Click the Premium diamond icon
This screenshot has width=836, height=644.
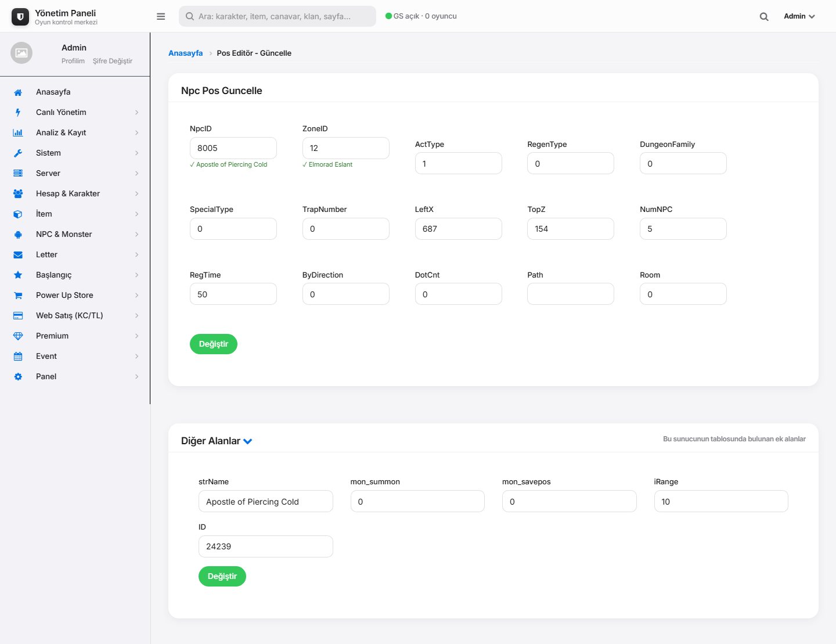pyautogui.click(x=18, y=336)
